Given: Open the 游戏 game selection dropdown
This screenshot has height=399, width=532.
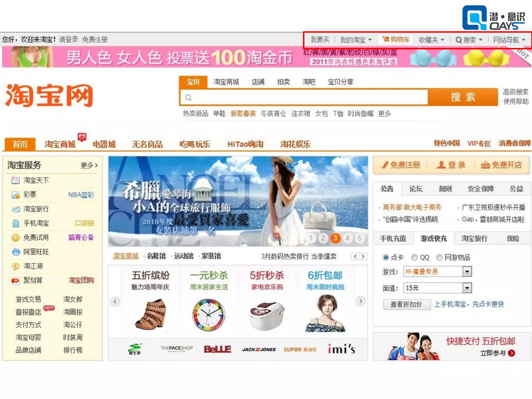Looking at the screenshot, I should 467,272.
